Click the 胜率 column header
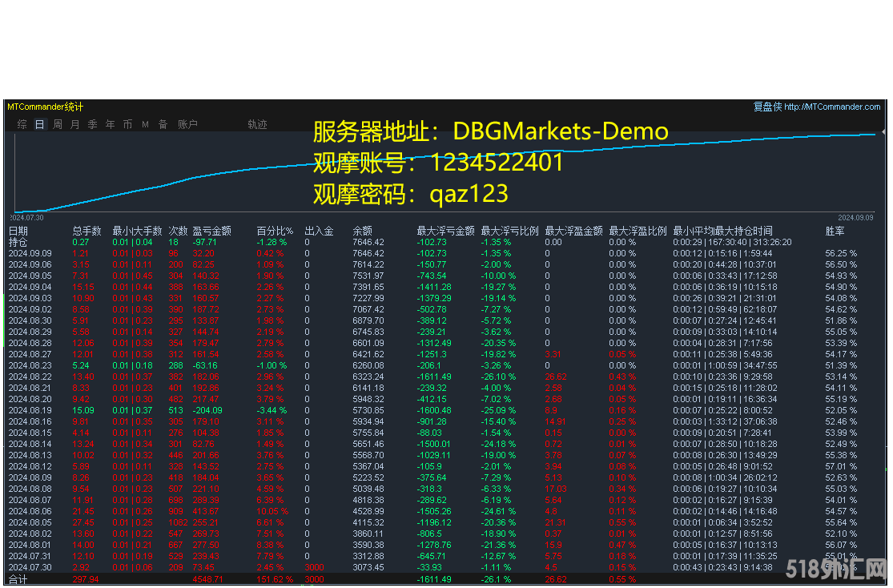 (835, 231)
